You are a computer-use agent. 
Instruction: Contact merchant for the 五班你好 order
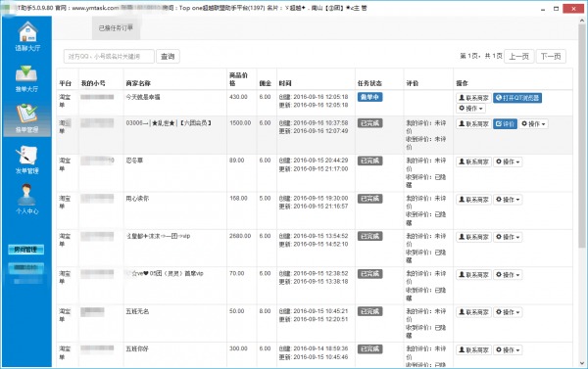[x=473, y=350]
